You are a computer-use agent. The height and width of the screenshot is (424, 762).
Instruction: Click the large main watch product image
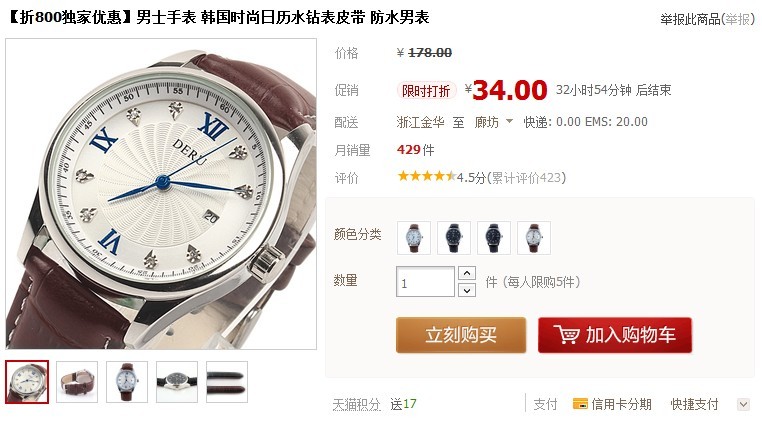161,194
